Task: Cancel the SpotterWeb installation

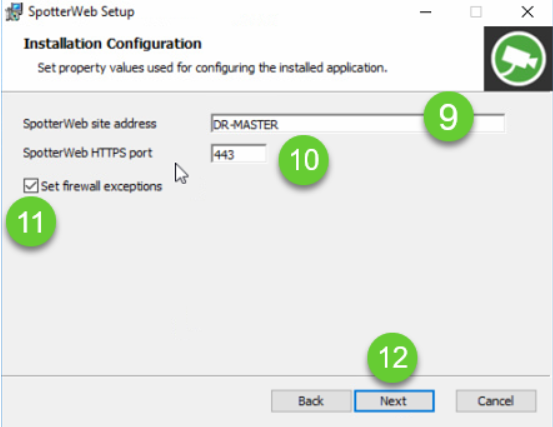Action: (x=496, y=401)
